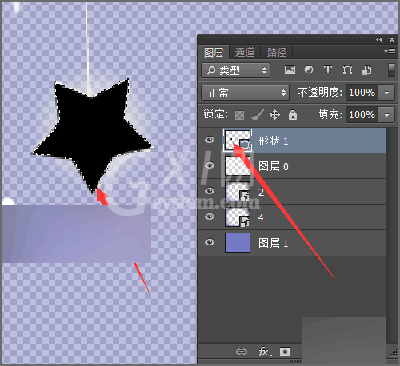Image resolution: width=400 pixels, height=366 pixels.
Task: Click the 不透明度 value field
Action: 362,93
